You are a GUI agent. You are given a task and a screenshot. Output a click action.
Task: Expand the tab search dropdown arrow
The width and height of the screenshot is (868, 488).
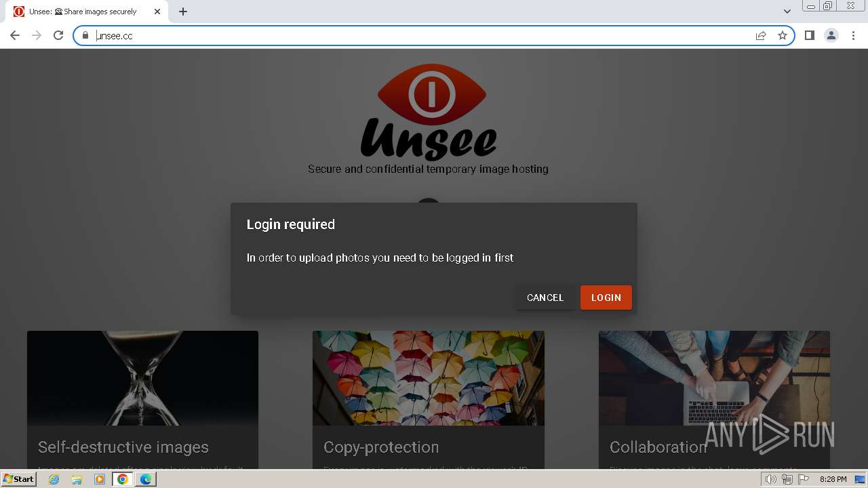[x=787, y=12]
